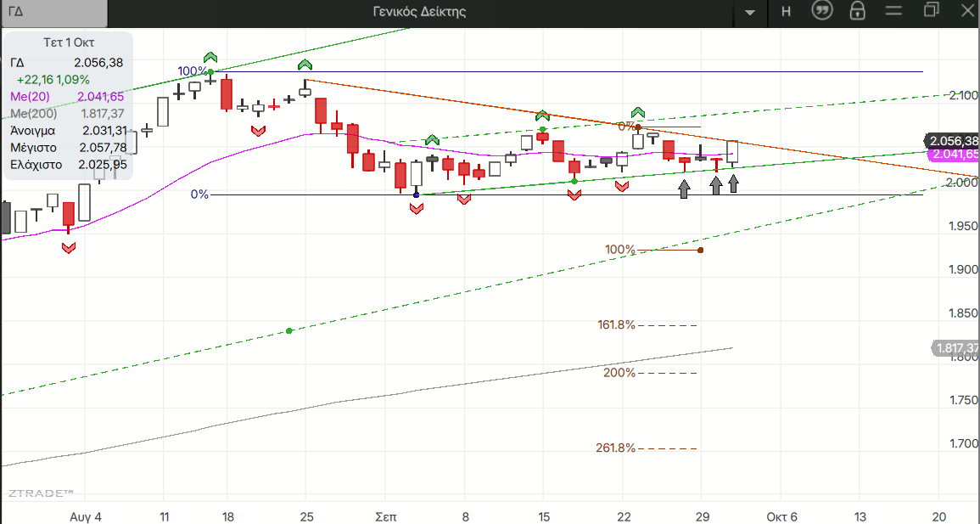Click the gray up-arrow below the 29 candle

click(716, 185)
